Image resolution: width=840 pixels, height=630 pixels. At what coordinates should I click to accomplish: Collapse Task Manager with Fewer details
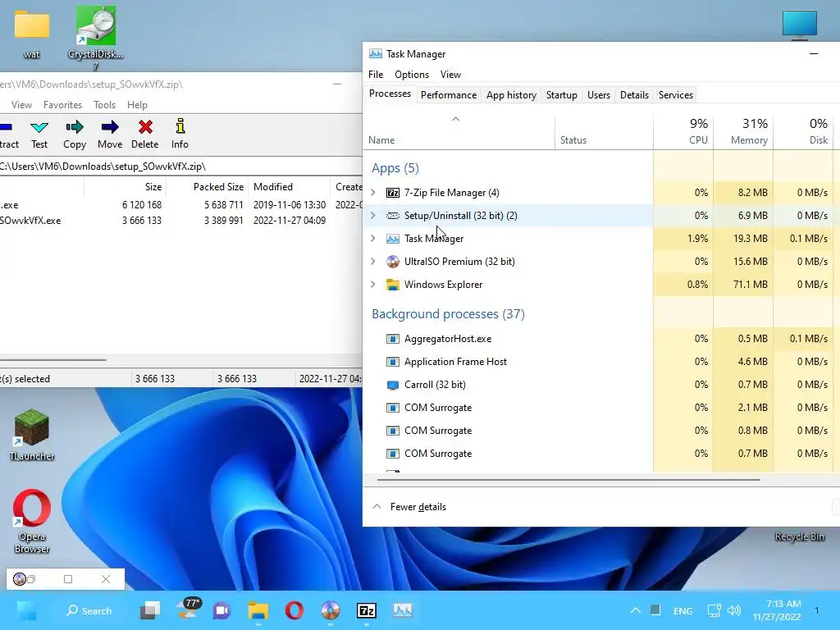tap(409, 507)
